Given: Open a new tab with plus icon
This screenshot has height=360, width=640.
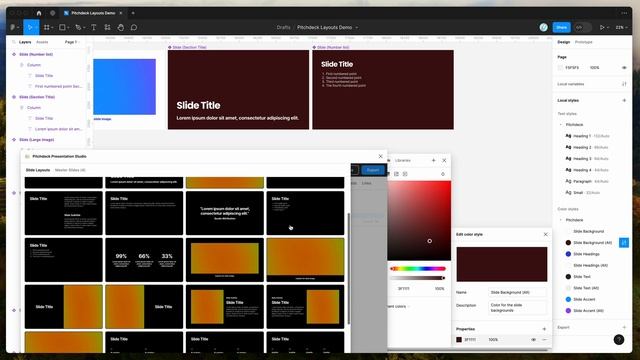Looking at the screenshot, I should pyautogui.click(x=133, y=13).
